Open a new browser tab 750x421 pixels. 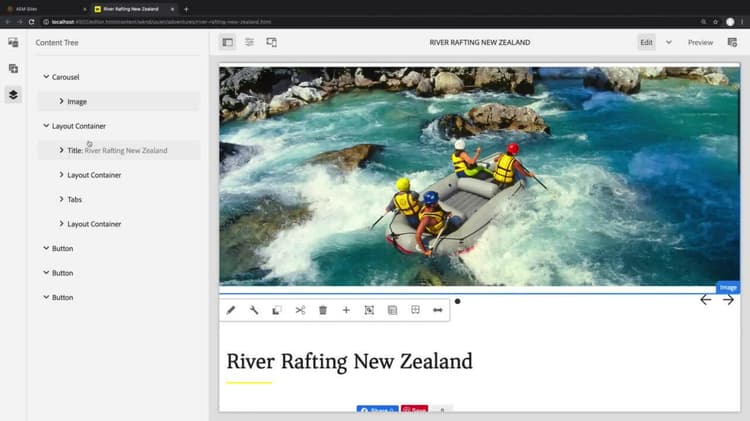tap(186, 9)
